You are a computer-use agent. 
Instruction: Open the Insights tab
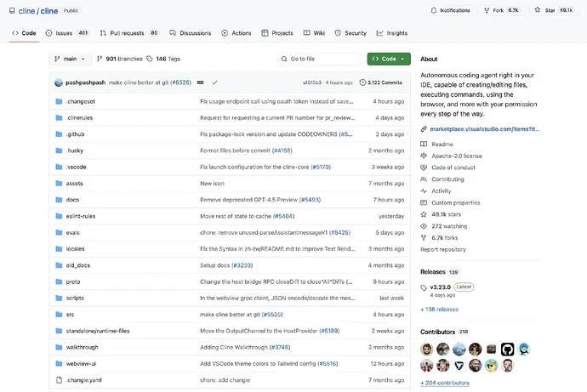click(391, 33)
